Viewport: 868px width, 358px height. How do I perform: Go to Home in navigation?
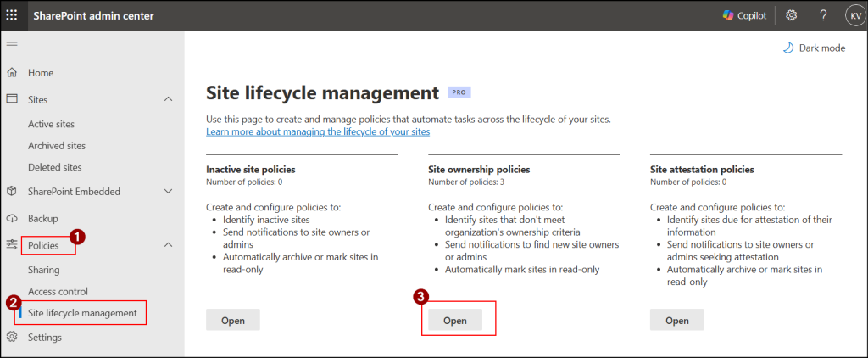click(x=41, y=73)
